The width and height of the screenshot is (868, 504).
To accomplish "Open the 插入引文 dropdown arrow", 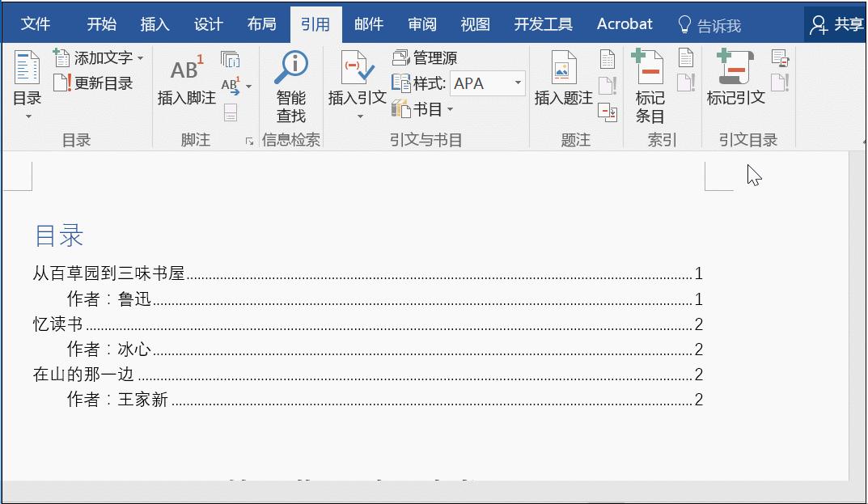I will (359, 115).
